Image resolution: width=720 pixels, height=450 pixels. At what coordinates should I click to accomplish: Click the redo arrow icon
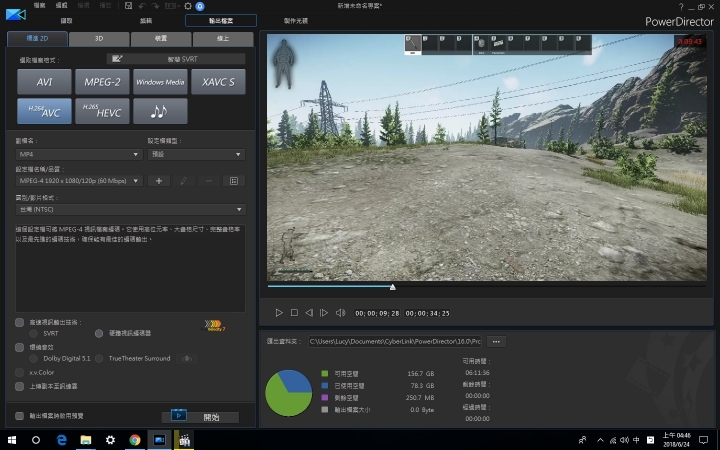tap(155, 6)
